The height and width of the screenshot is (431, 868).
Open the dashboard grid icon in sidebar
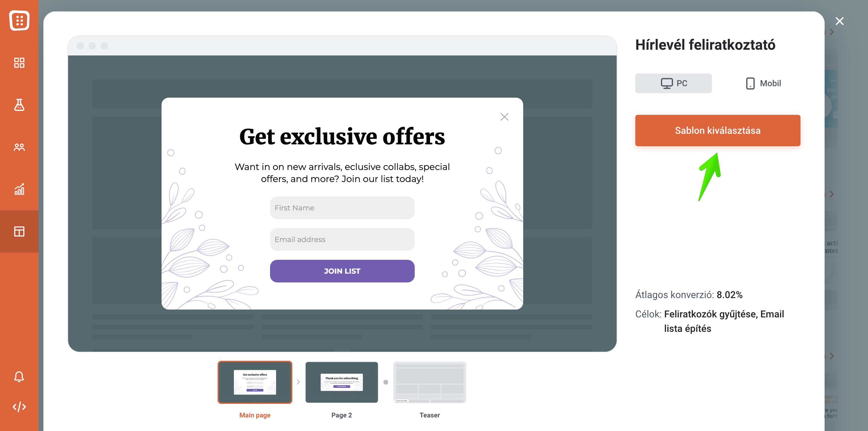point(19,63)
